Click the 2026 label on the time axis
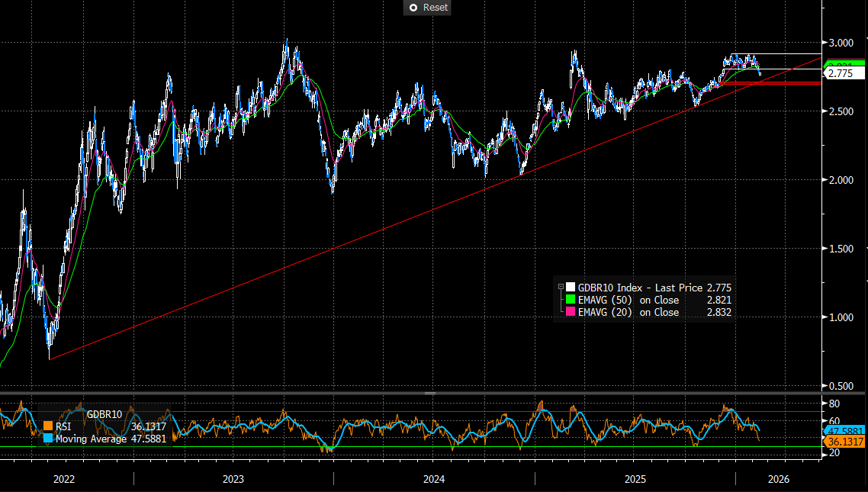 [x=778, y=479]
